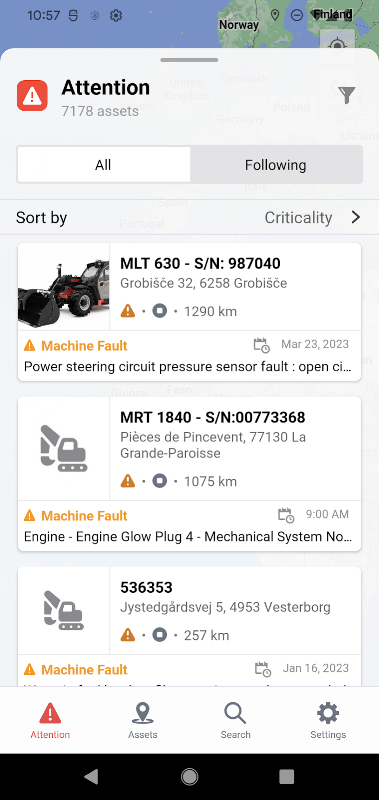Tap the map recenter location icon
Viewport: 379px width, 800px height.
pyautogui.click(x=337, y=46)
